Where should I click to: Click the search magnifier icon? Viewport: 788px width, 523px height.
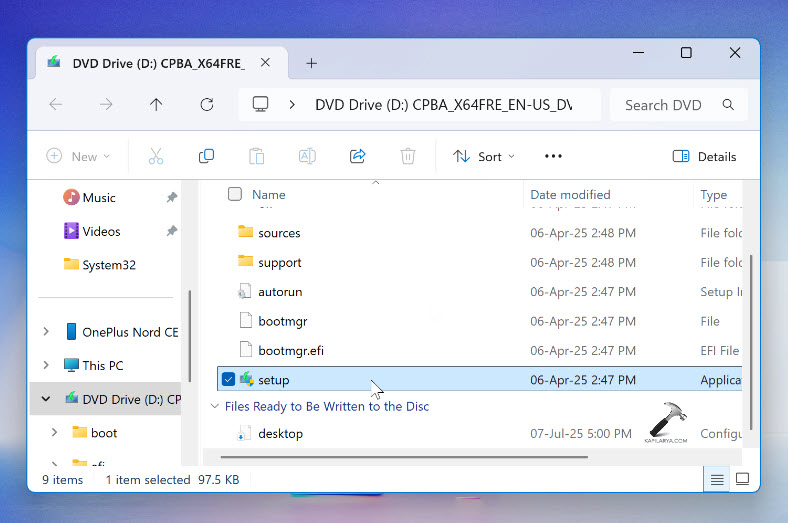point(729,104)
